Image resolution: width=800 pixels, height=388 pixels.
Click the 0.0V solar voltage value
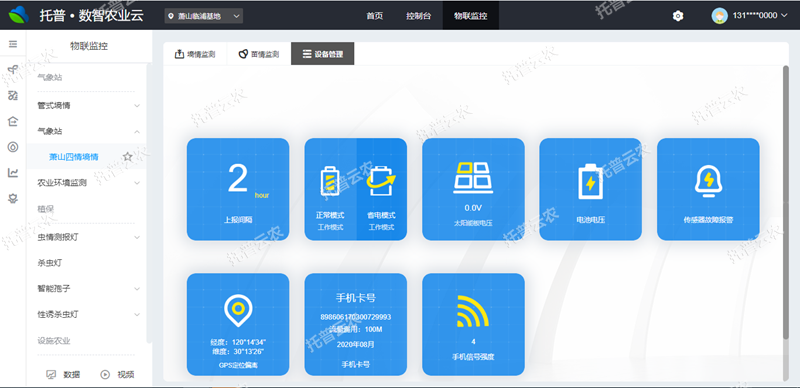[x=473, y=208]
